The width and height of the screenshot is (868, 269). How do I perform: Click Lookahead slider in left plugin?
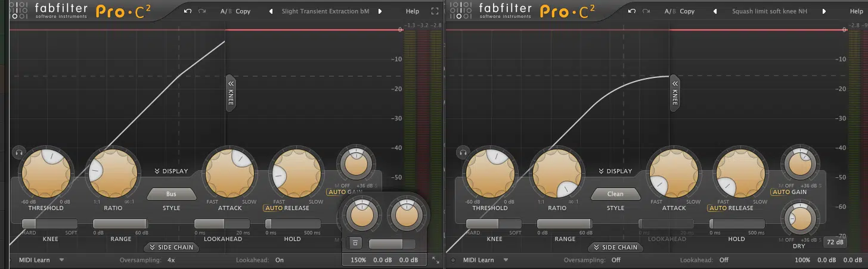(222, 224)
